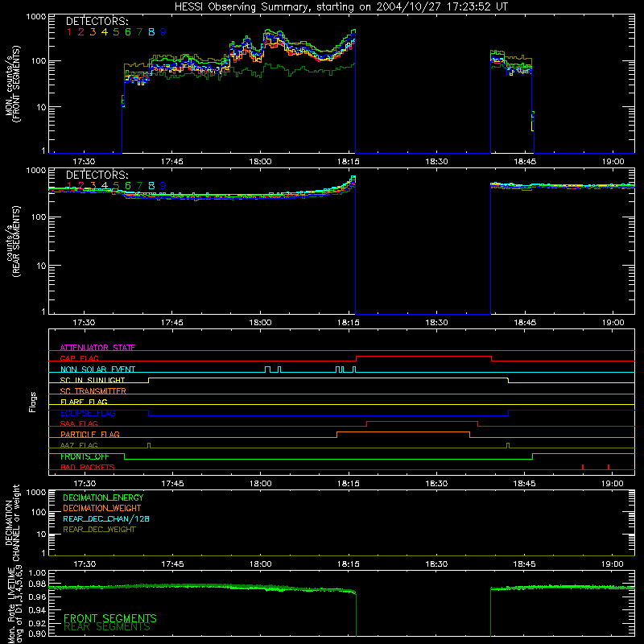This screenshot has width=644, height=644.
Task: Select magenta detector 2 in front segments legend
Action: [x=81, y=32]
